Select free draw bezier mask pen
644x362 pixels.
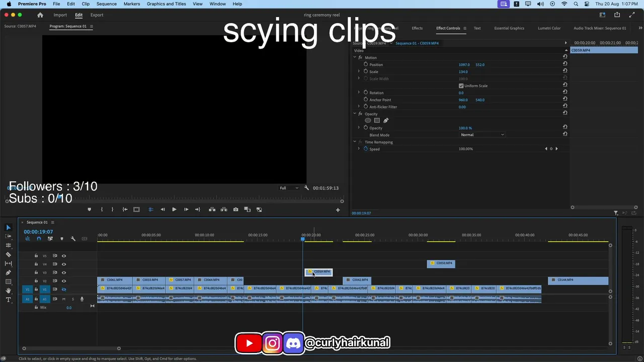(x=386, y=121)
